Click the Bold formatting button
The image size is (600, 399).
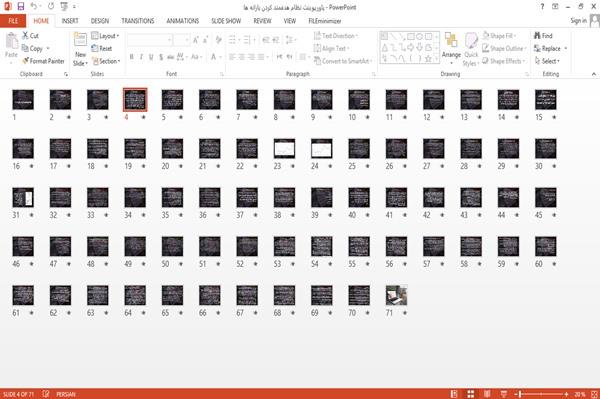click(132, 57)
